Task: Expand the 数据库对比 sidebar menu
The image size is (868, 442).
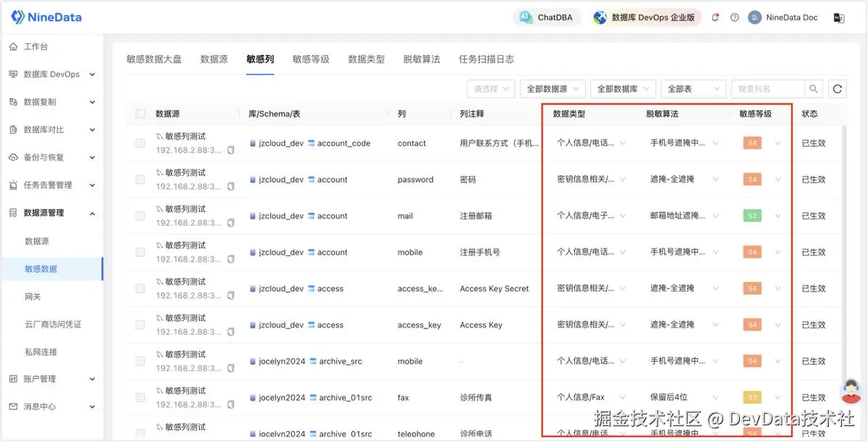Action: point(51,129)
